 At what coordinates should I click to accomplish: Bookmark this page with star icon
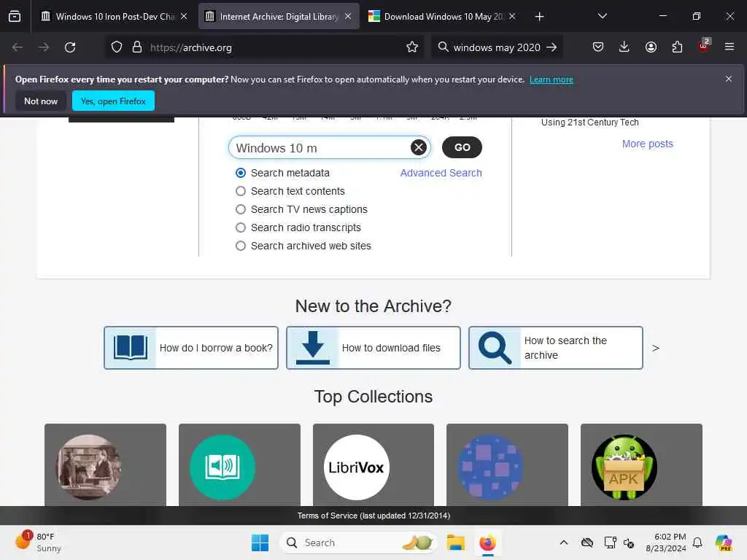click(412, 47)
